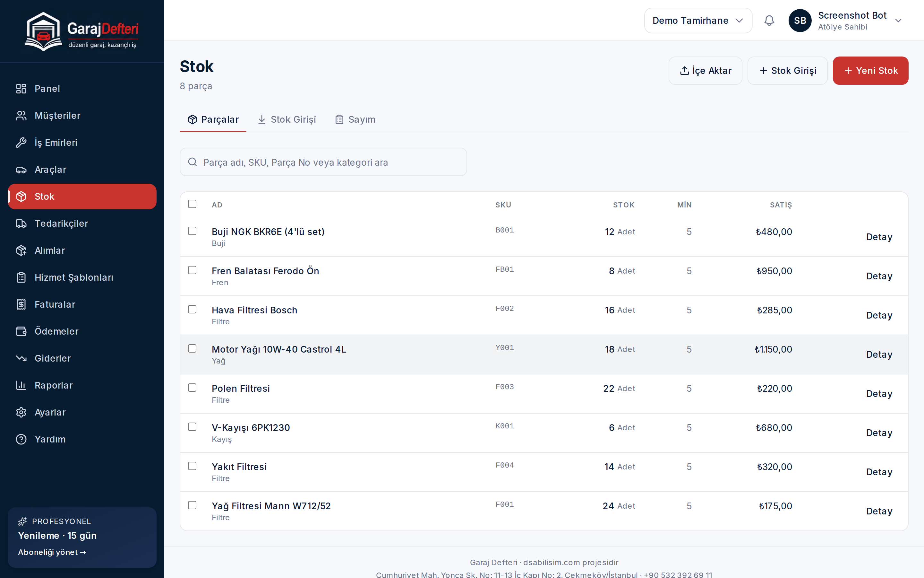This screenshot has width=924, height=578.
Task: Open Detay for Yakıt Filtresi
Action: tap(879, 472)
